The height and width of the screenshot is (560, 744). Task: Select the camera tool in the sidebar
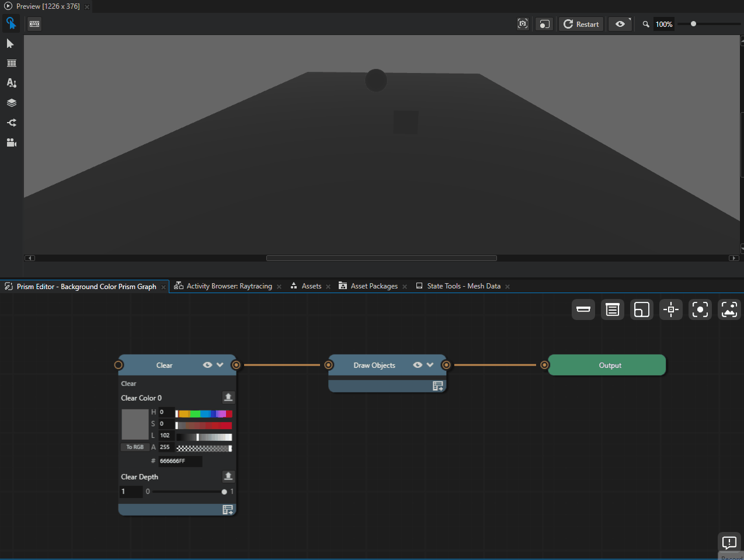tap(11, 142)
